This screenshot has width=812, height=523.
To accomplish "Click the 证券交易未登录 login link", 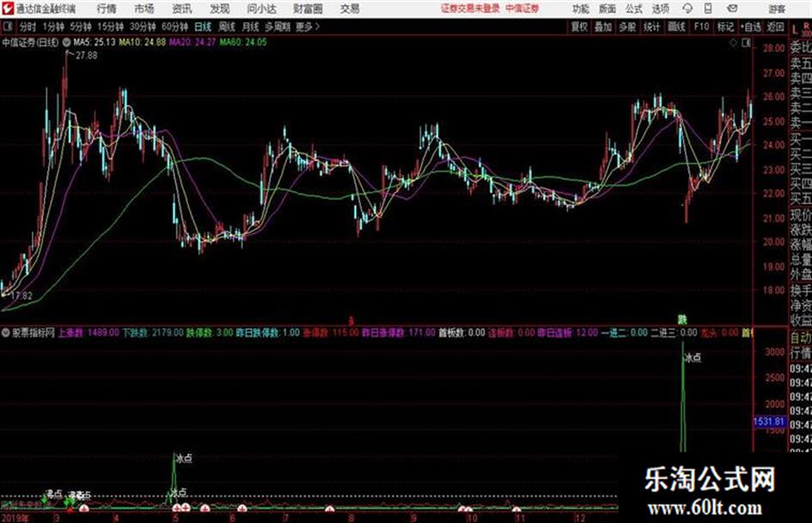I will pyautogui.click(x=470, y=9).
